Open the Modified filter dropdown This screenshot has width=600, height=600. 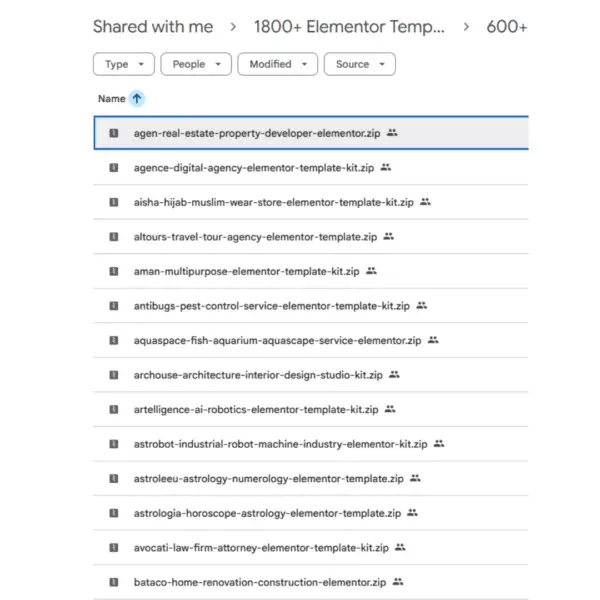(x=277, y=64)
